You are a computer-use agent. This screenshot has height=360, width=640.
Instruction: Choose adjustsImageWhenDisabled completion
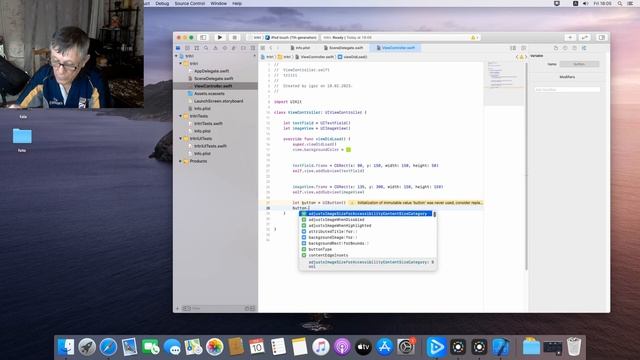coord(366,220)
